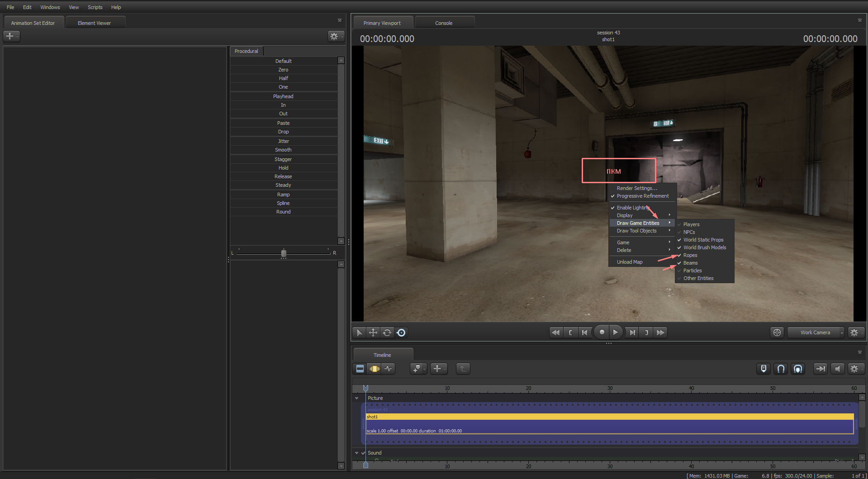
Task: Switch timeline to the Motion Editor icon
Action: click(x=375, y=369)
